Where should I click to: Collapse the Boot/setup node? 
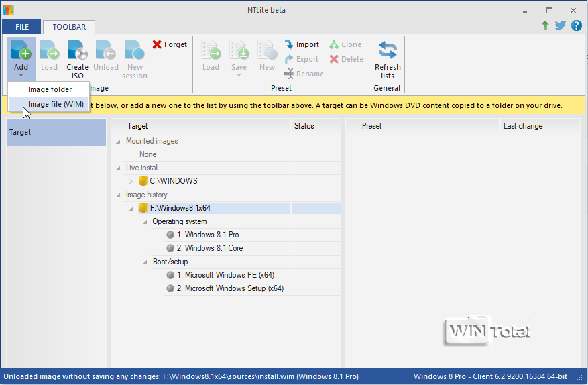(145, 262)
